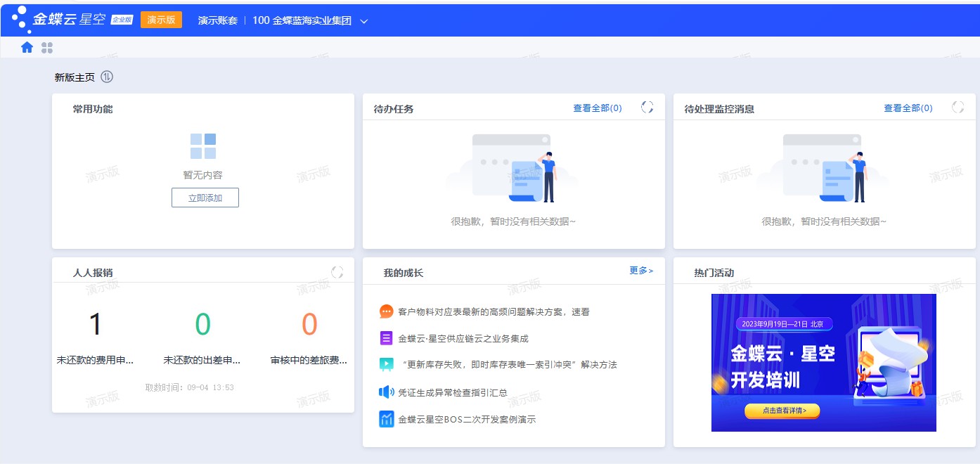Viewport: 980px width, 464px height.
Task: Click the 未还款的费用申... label
Action: click(95, 360)
